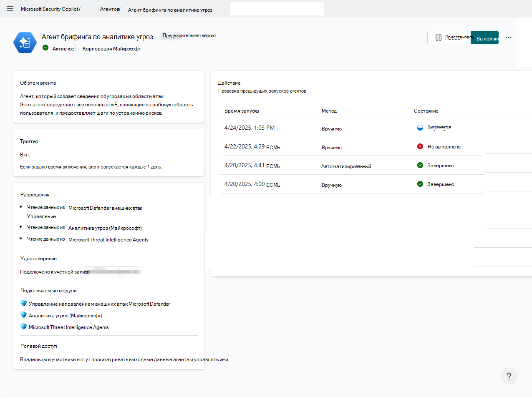The height and width of the screenshot is (397, 532).
Task: Click Триггер section heading
Action: pos(29,141)
